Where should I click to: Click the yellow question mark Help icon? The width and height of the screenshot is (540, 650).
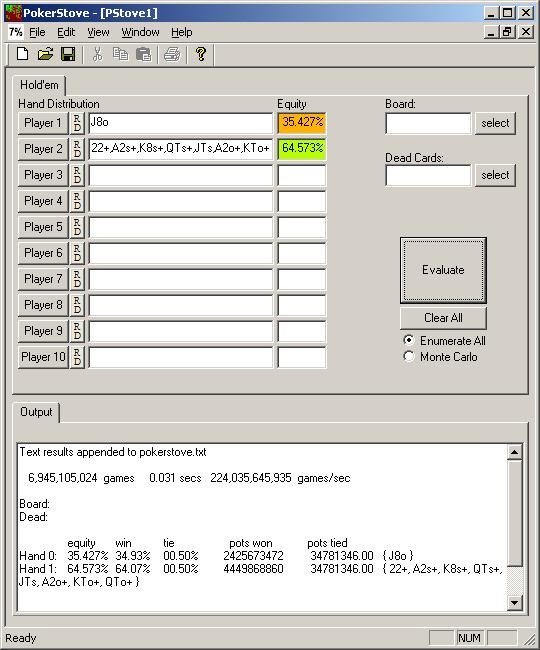tap(201, 54)
